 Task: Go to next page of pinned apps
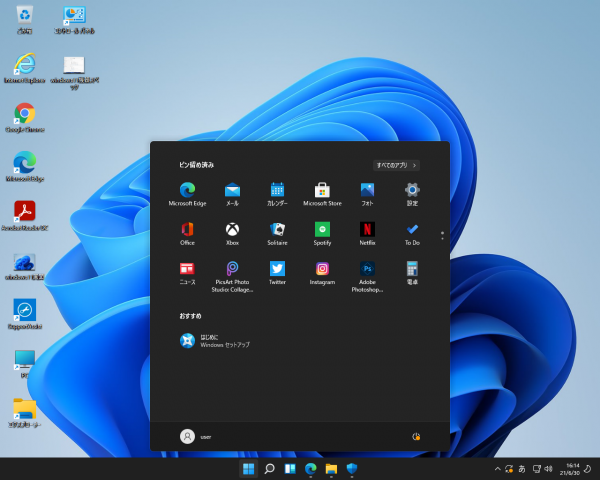[x=442, y=239]
